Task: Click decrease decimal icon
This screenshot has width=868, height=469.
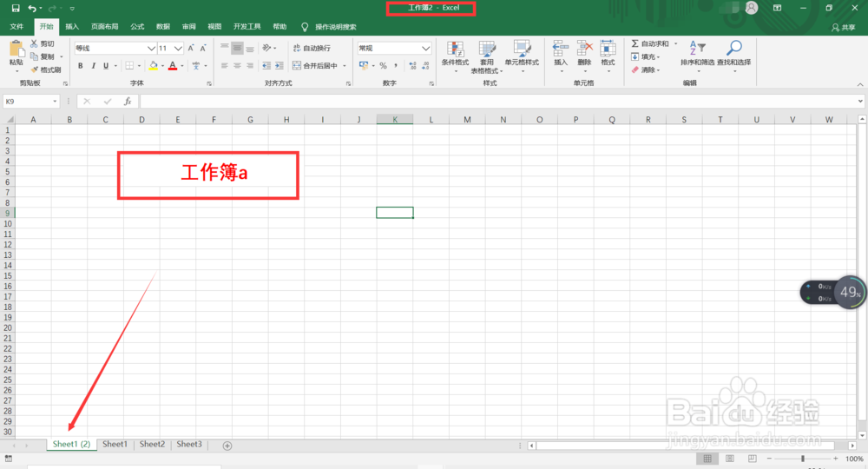Action: (425, 66)
